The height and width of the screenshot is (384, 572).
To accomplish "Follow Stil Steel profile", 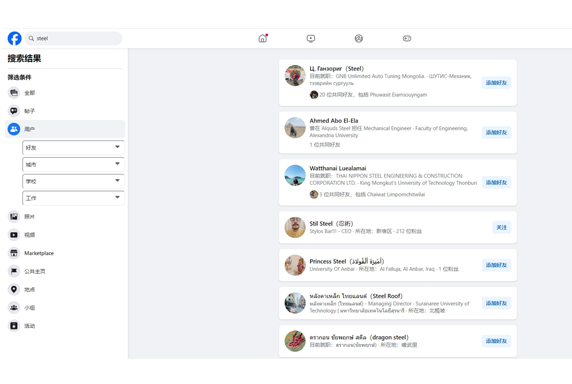I will pyautogui.click(x=502, y=227).
